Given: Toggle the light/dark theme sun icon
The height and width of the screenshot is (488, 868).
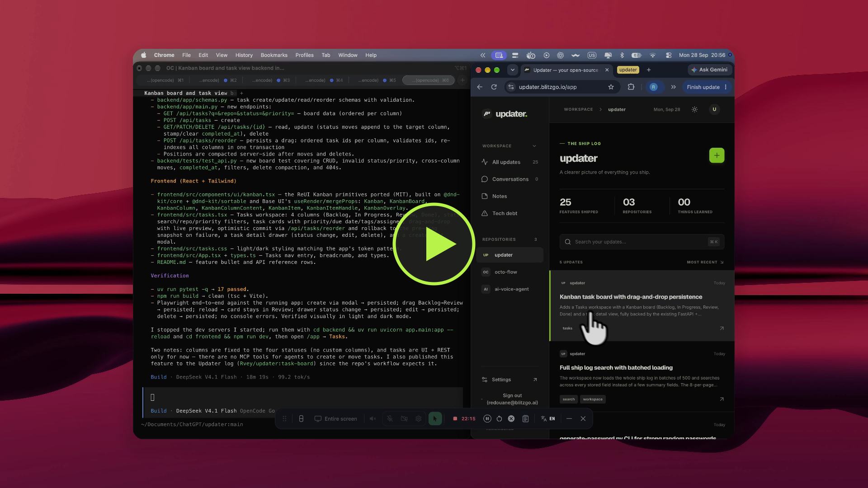Looking at the screenshot, I should (694, 109).
